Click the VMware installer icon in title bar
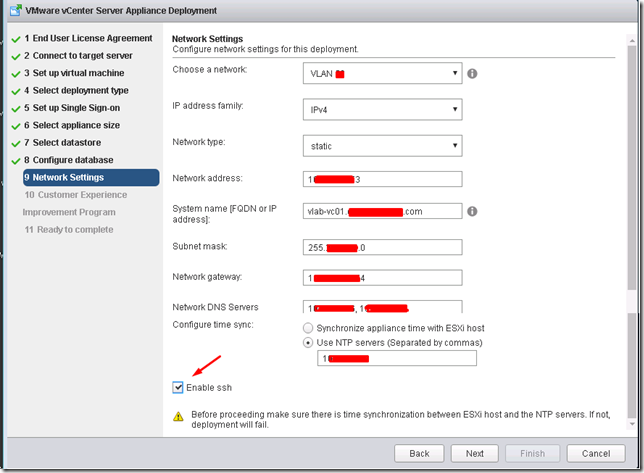Viewport: 644px width, 473px height. [x=16, y=10]
